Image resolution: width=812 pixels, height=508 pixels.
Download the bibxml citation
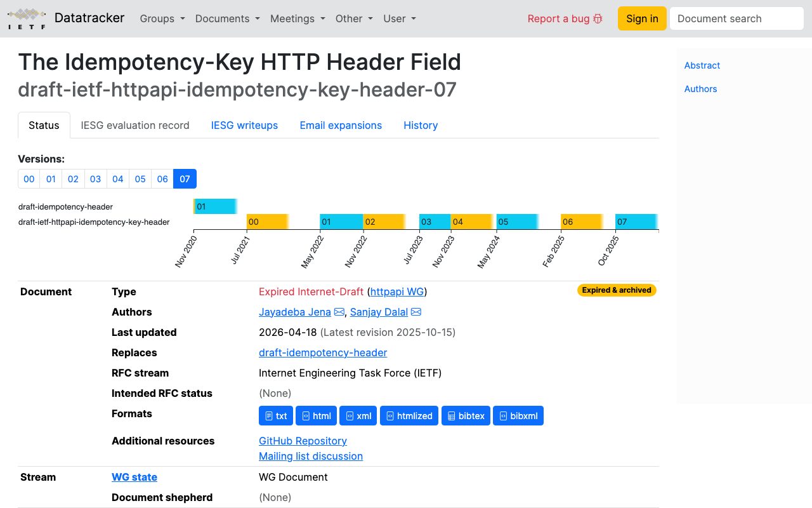tap(518, 416)
